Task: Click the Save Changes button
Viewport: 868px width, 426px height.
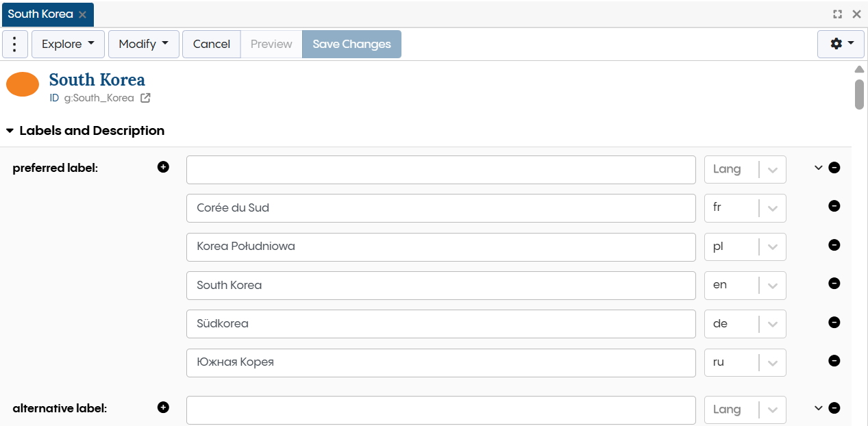Action: point(351,44)
